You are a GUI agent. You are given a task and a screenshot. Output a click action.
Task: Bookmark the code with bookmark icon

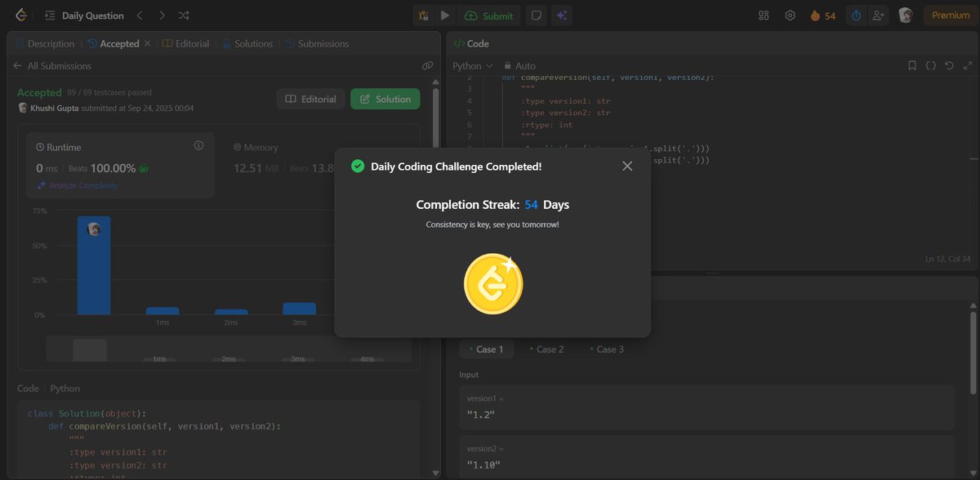coord(912,66)
